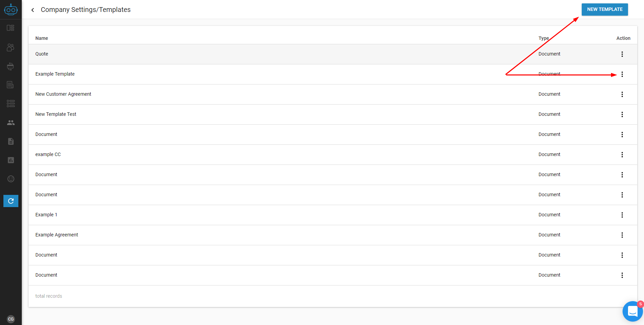This screenshot has width=644, height=325.
Task: Open the CG user avatar
Action: pos(11,319)
